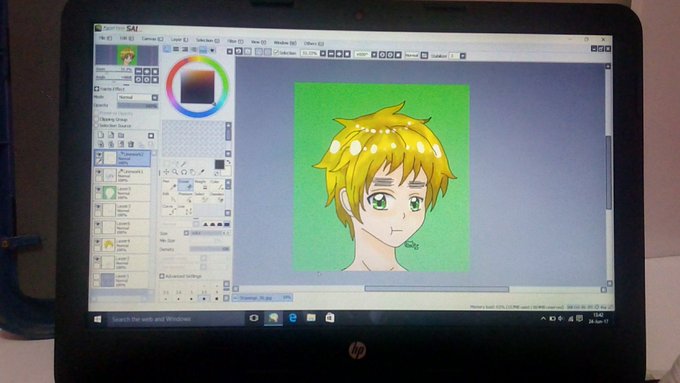Click the layer Opacity slider
680x383 pixels.
pos(137,105)
